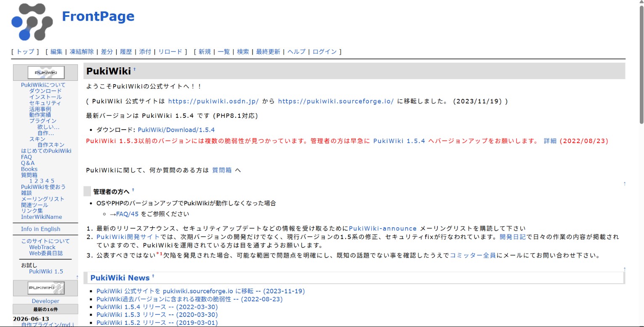This screenshot has width=644, height=327.
Task: Open 最終更新 in the navigation bar
Action: click(x=268, y=52)
